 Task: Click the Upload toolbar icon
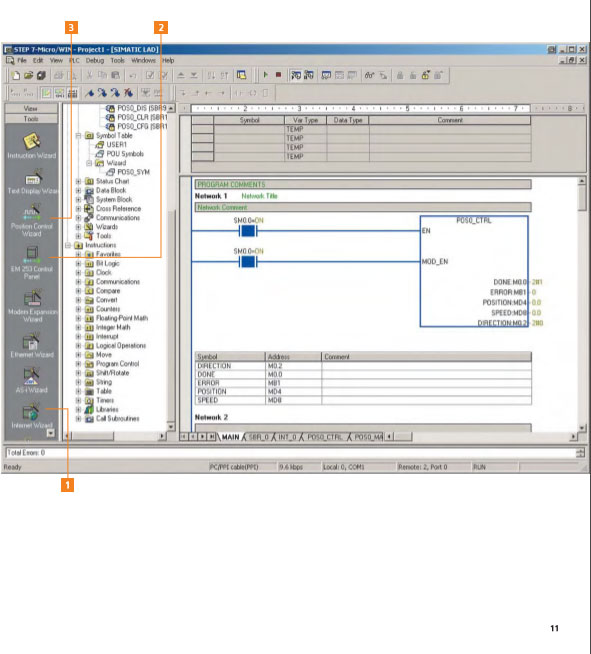pyautogui.click(x=181, y=75)
